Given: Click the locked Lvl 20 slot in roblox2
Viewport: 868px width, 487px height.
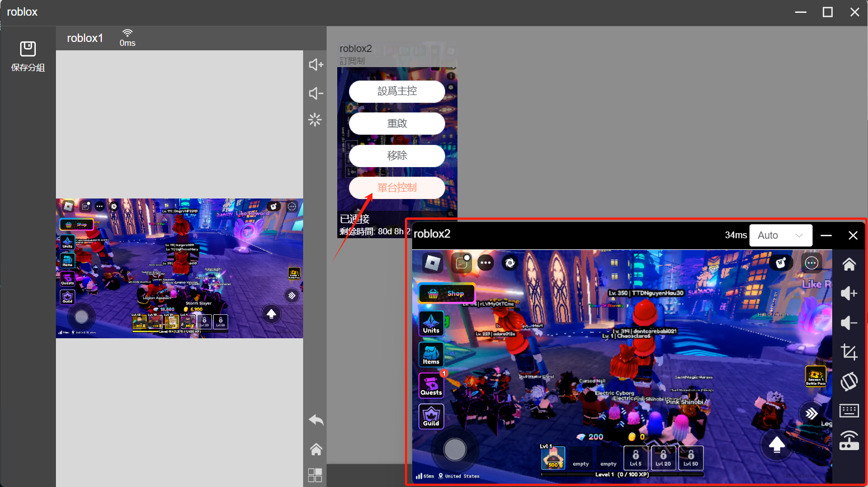Looking at the screenshot, I should (663, 457).
